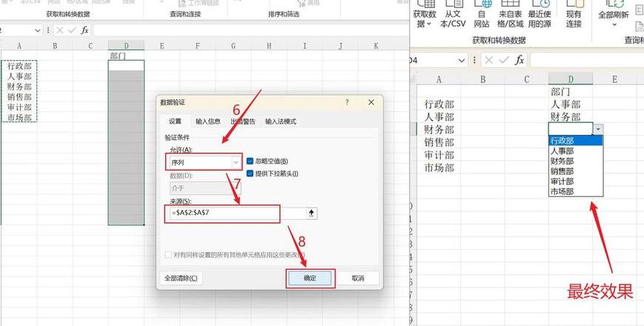644x326 pixels.
Task: Click the 全部清除(C) button
Action: (x=181, y=278)
